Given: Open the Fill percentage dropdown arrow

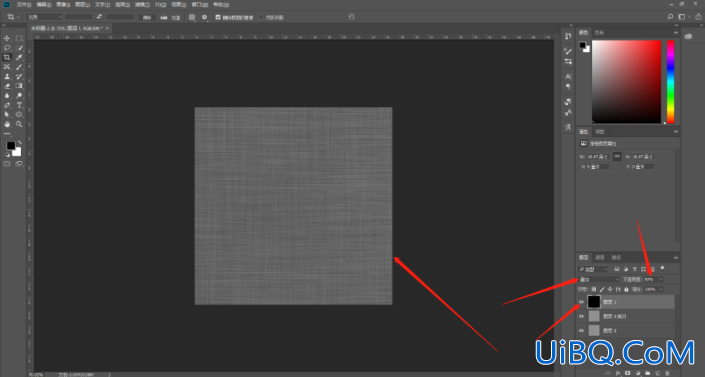Looking at the screenshot, I should [x=660, y=289].
